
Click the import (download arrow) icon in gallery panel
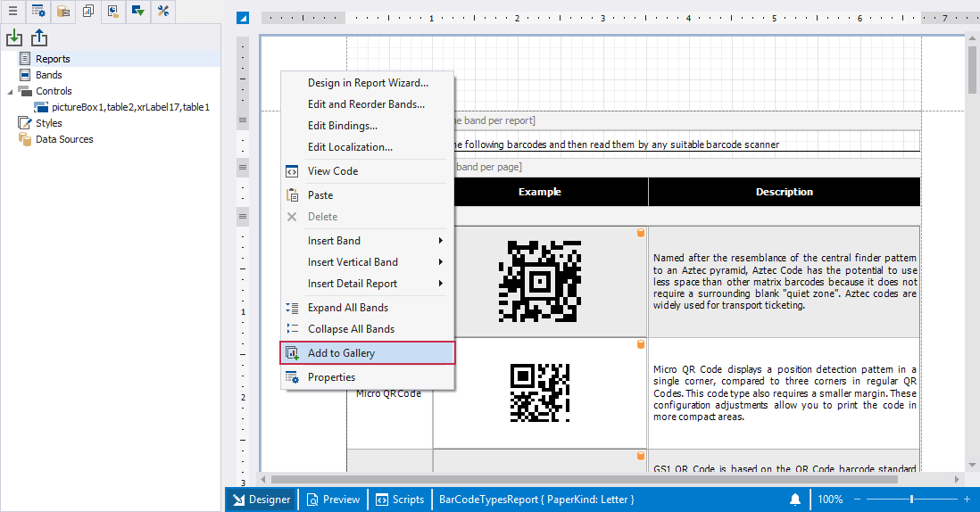[13, 37]
